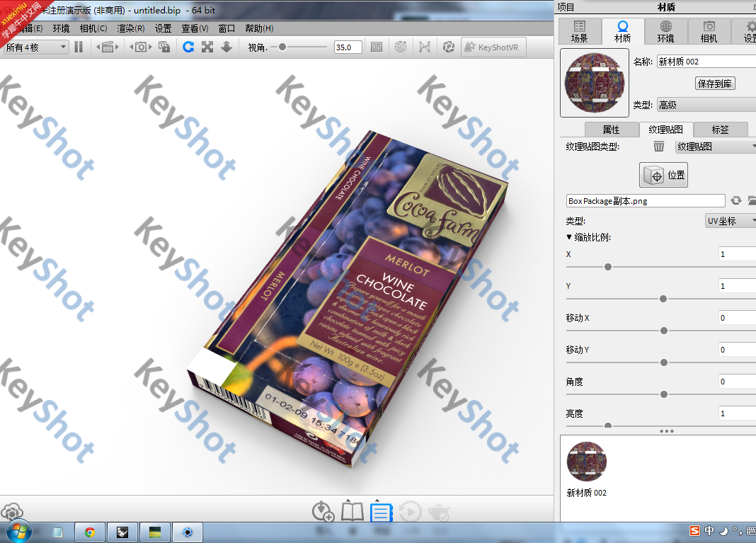The image size is (756, 543).
Task: Pause the real-time render
Action: click(79, 47)
